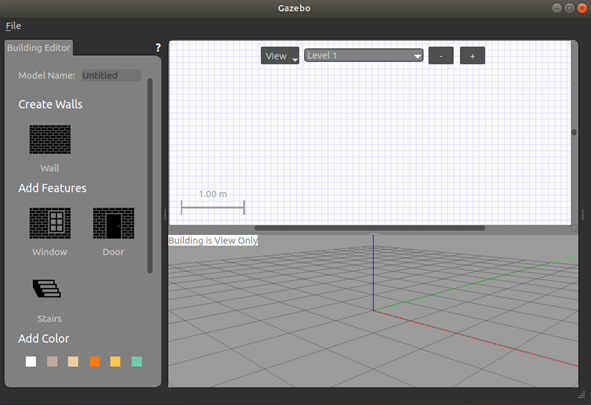The width and height of the screenshot is (591, 405).
Task: Click the 'Building is View Only' label
Action: pos(213,240)
